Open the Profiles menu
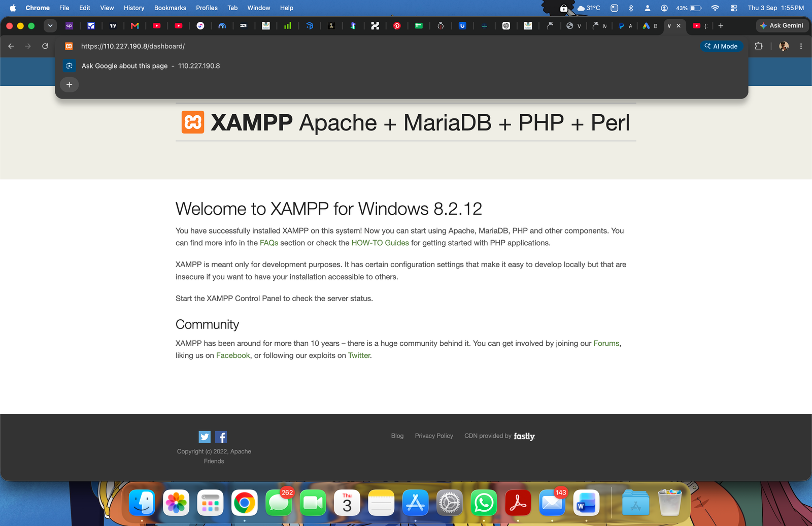This screenshot has height=526, width=812. pos(207,8)
